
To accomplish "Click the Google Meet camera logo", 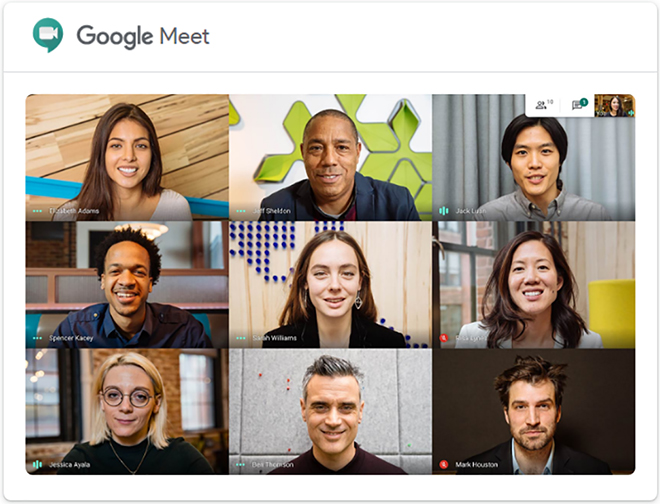I will pos(48,35).
